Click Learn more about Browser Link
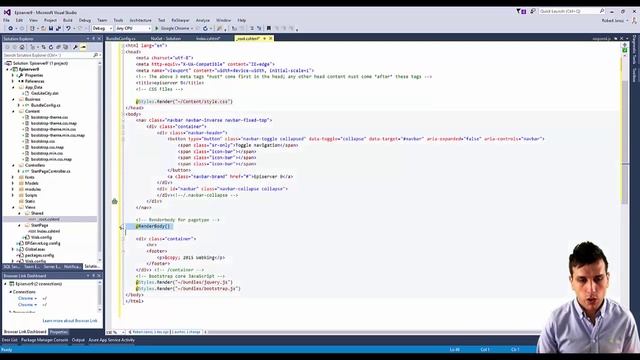This screenshot has height=360, width=640. 70,321
